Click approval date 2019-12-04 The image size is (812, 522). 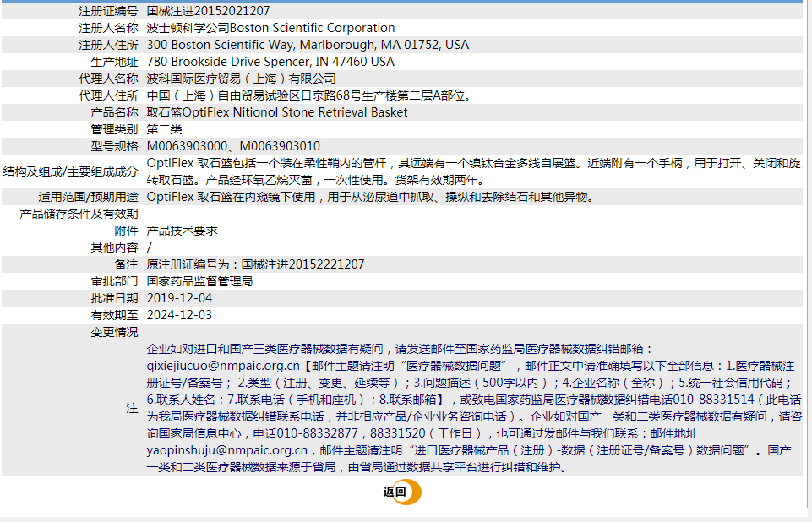pyautogui.click(x=179, y=298)
